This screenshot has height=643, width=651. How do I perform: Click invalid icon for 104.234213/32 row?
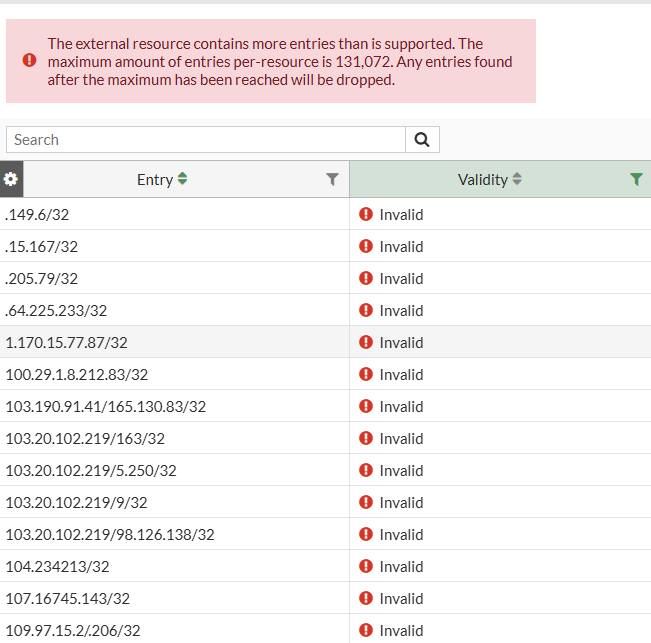point(366,566)
